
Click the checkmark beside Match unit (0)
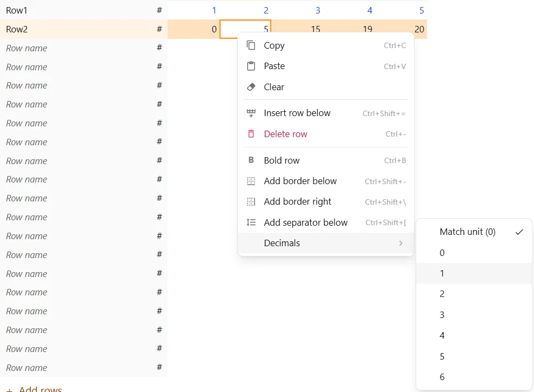(x=519, y=232)
